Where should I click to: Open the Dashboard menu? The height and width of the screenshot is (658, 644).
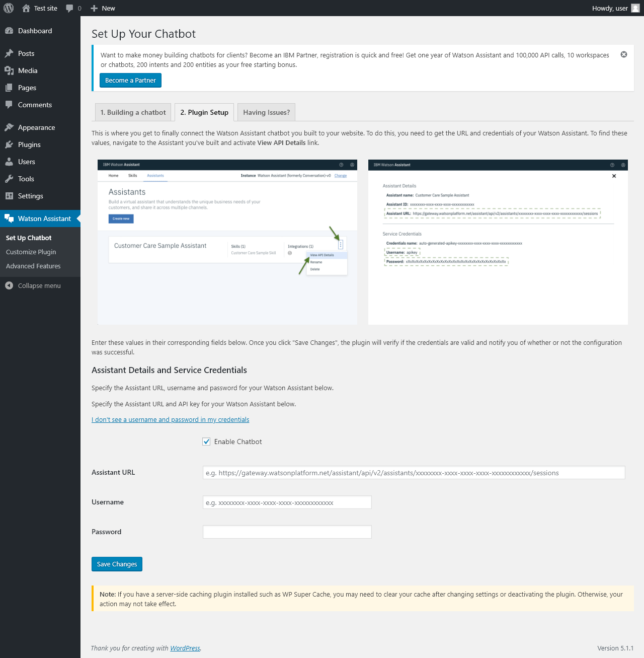[40, 31]
